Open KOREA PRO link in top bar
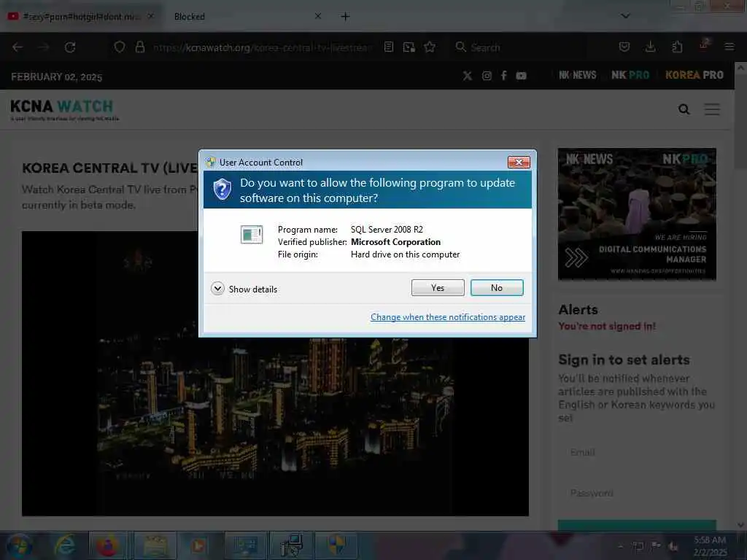747x560 pixels. coord(694,75)
